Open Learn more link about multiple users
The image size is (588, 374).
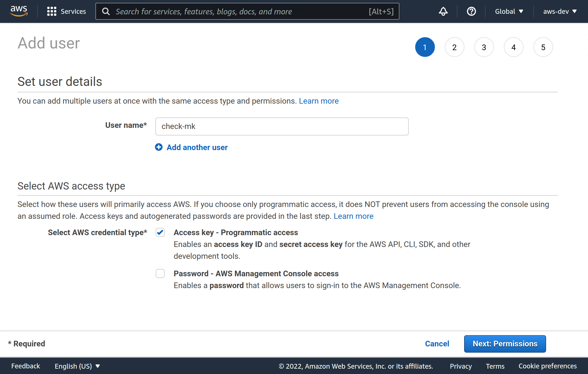pyautogui.click(x=319, y=101)
